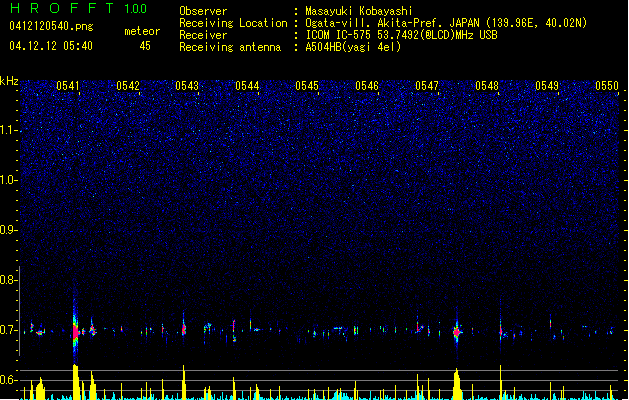Click the Receiving Location label
629x400 pixels.
point(233,23)
